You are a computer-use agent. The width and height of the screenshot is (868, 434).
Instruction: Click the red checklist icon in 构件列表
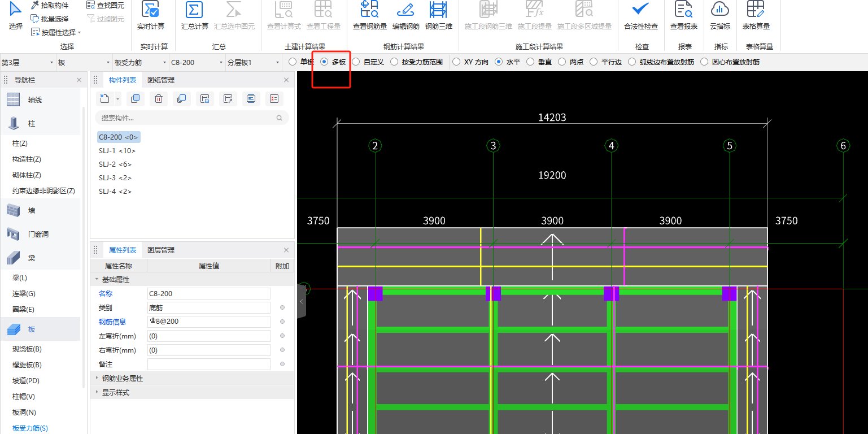click(x=274, y=99)
